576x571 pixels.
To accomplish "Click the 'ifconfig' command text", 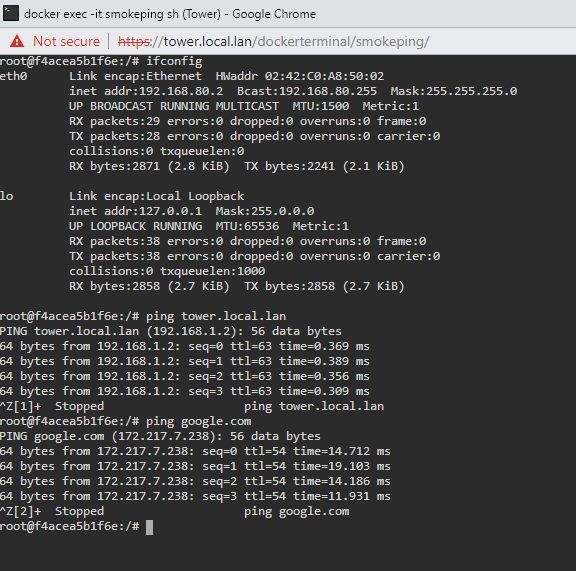I will click(x=174, y=61).
